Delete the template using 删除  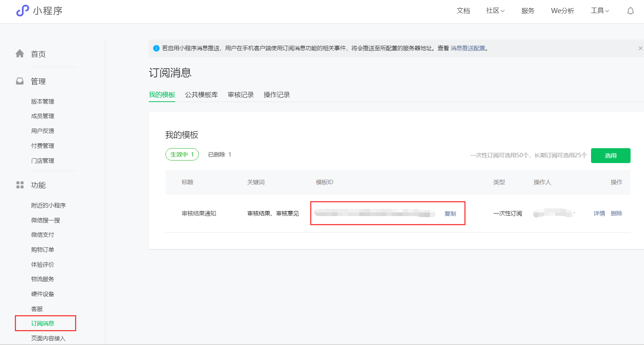[x=616, y=214]
